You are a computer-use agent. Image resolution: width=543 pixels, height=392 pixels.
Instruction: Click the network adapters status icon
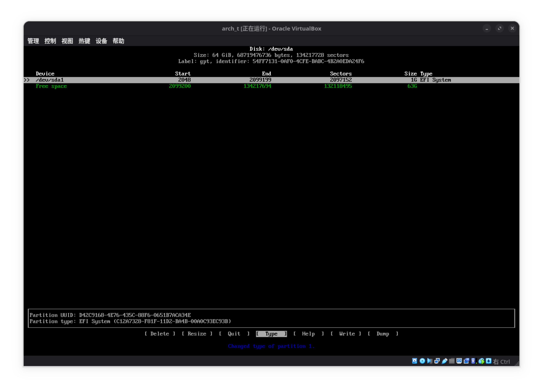[x=437, y=361]
